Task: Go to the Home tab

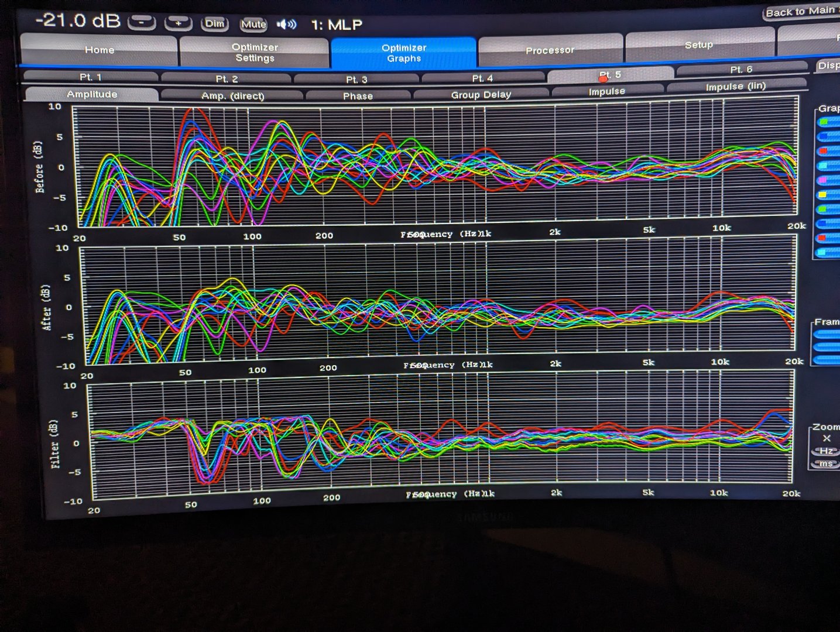Action: (100, 50)
